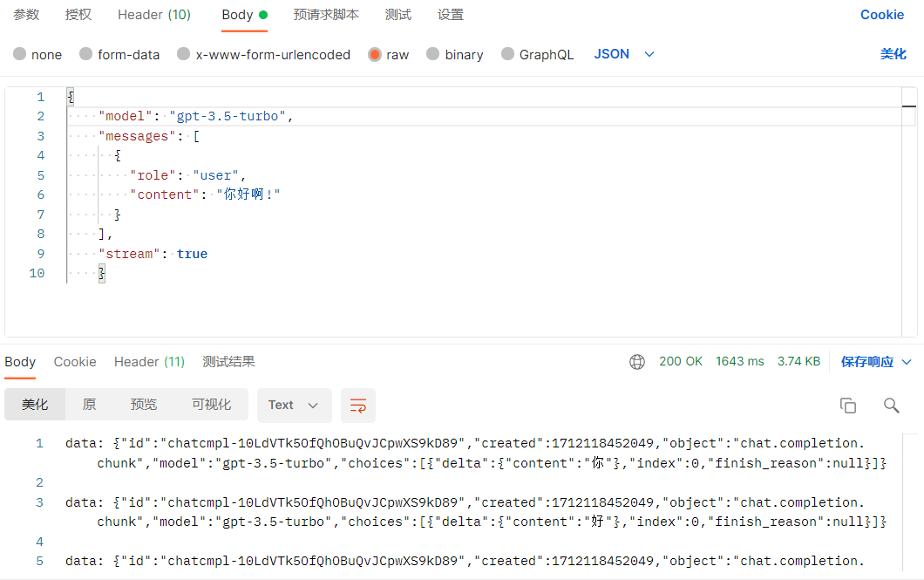Select raw body type

pos(388,54)
